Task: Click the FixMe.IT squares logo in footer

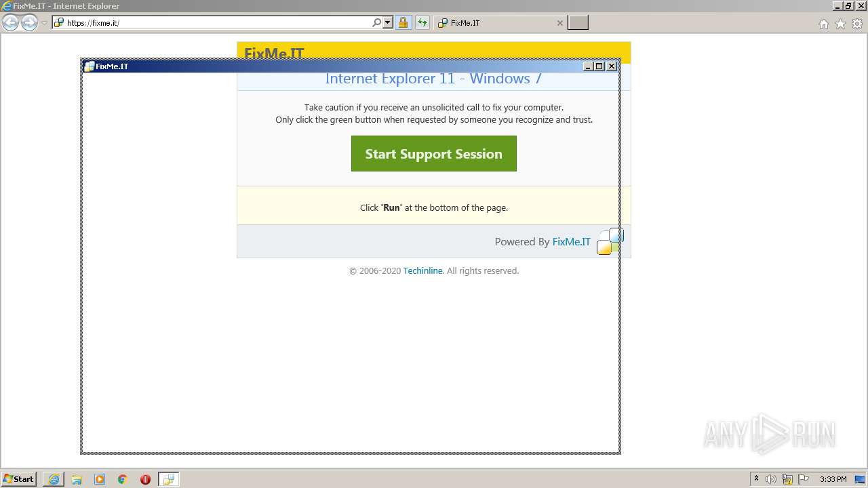Action: pyautogui.click(x=610, y=241)
